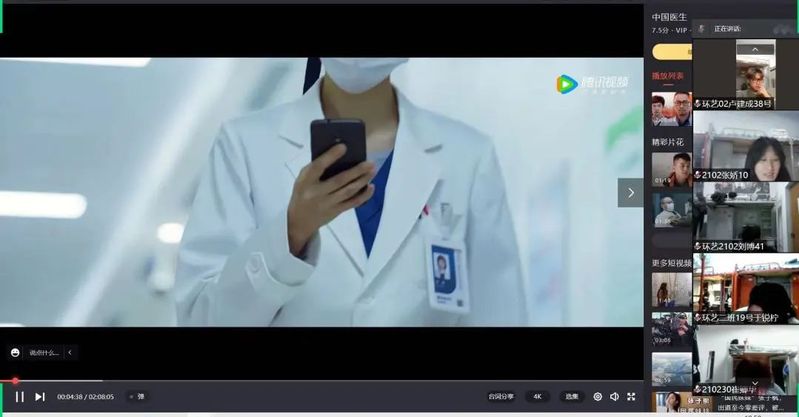Screen dimensions: 799x417
Task: Toggle the danmaku bullet comments switch
Action: click(x=137, y=397)
